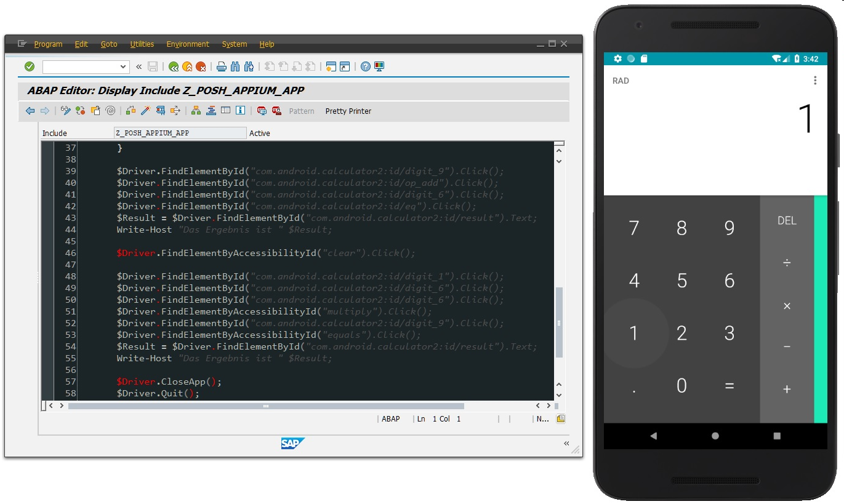Click the status bar notes icon
The height and width of the screenshot is (504, 844).
(x=560, y=419)
